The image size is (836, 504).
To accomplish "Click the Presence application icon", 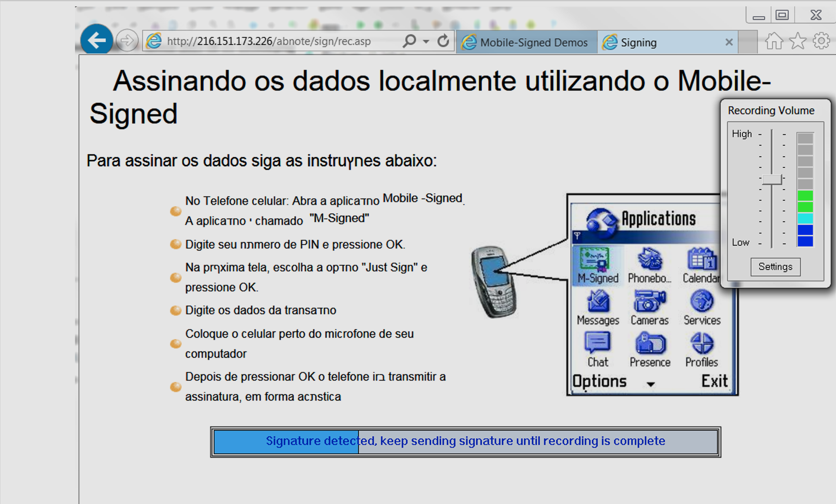I will pyautogui.click(x=650, y=350).
